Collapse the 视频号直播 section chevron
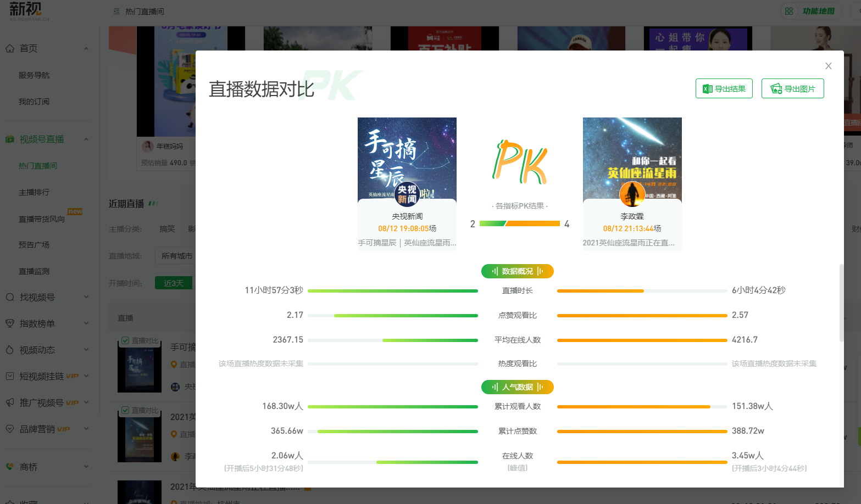861x504 pixels. [86, 139]
